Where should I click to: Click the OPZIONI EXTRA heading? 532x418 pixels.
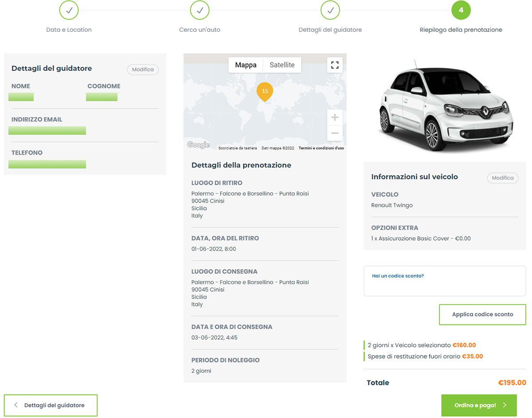point(395,228)
